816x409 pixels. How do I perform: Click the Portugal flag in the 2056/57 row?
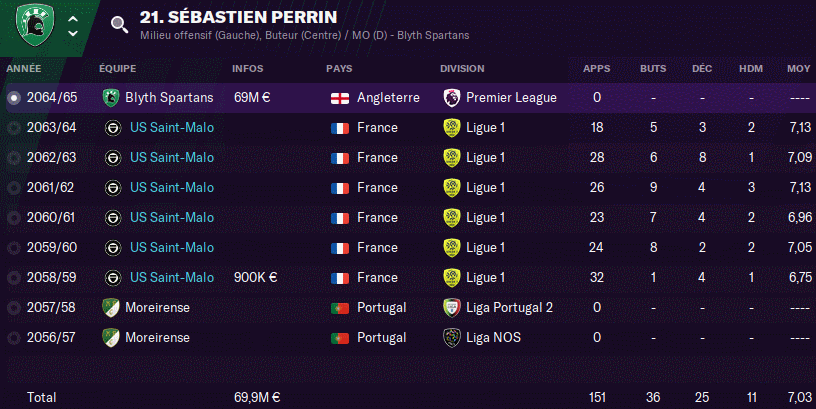point(340,338)
